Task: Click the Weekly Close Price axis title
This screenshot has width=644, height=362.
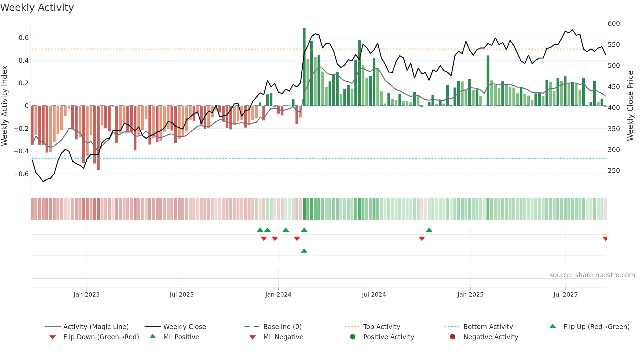Action: coord(630,106)
